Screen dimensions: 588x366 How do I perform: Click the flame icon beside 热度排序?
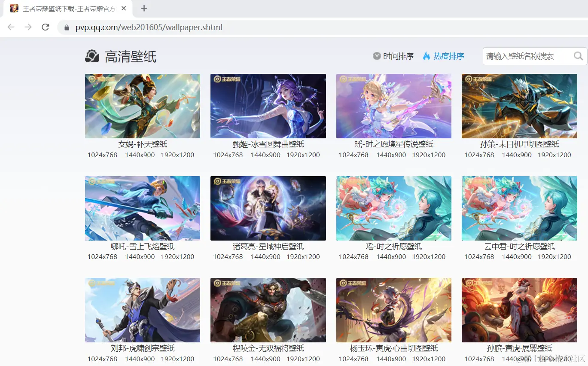pos(427,56)
